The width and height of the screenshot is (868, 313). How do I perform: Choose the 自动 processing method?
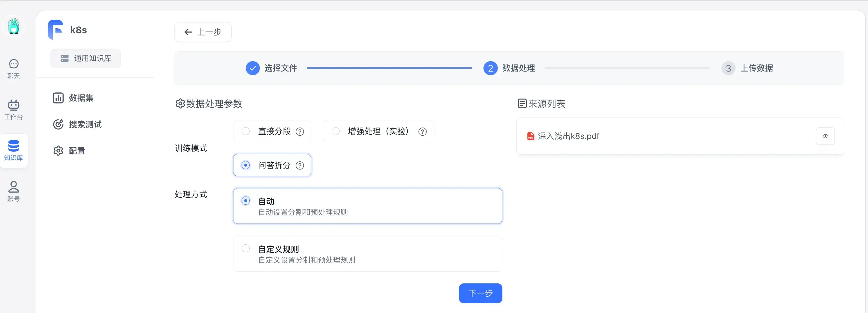click(x=367, y=206)
